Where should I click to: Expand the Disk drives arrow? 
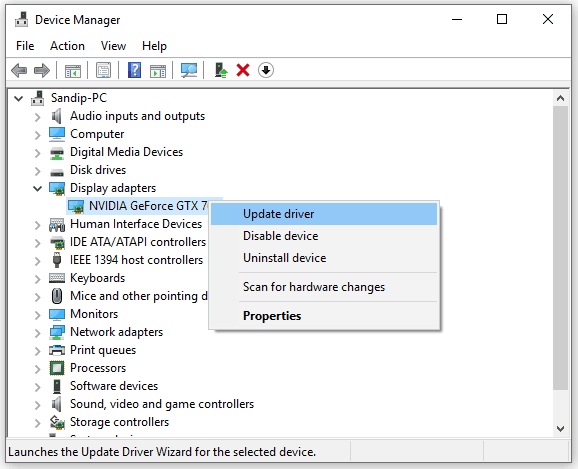point(37,171)
